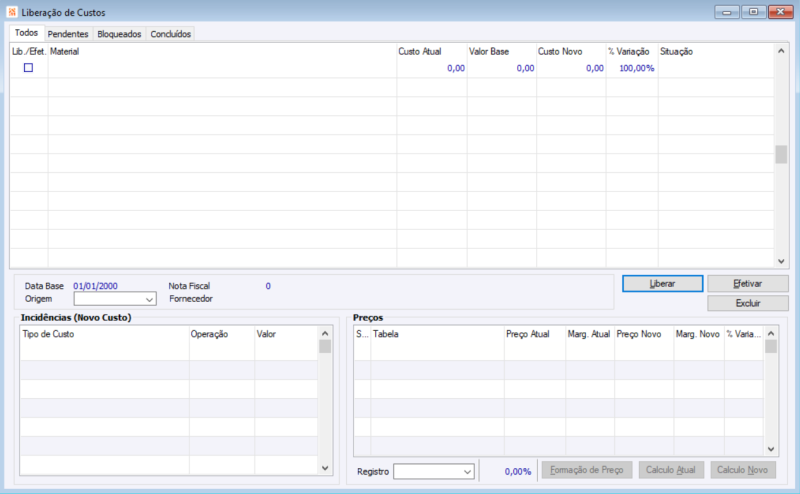Toggle the Lib./Efet. checkbox in first row

[29, 67]
